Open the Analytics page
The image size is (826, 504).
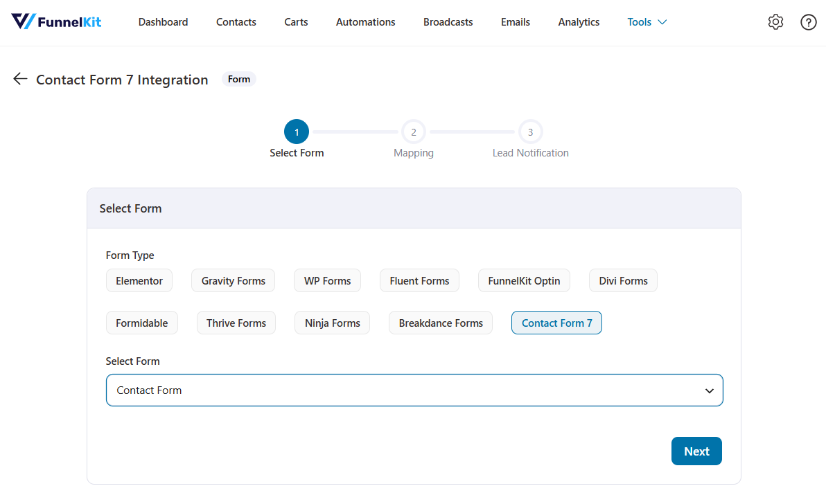pyautogui.click(x=579, y=22)
